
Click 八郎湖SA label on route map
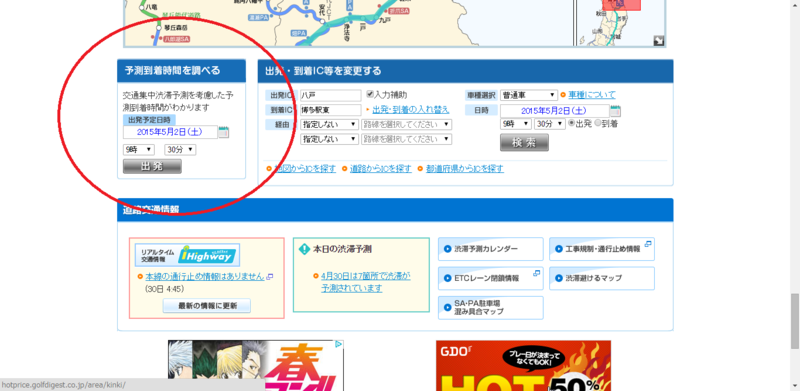click(x=177, y=39)
